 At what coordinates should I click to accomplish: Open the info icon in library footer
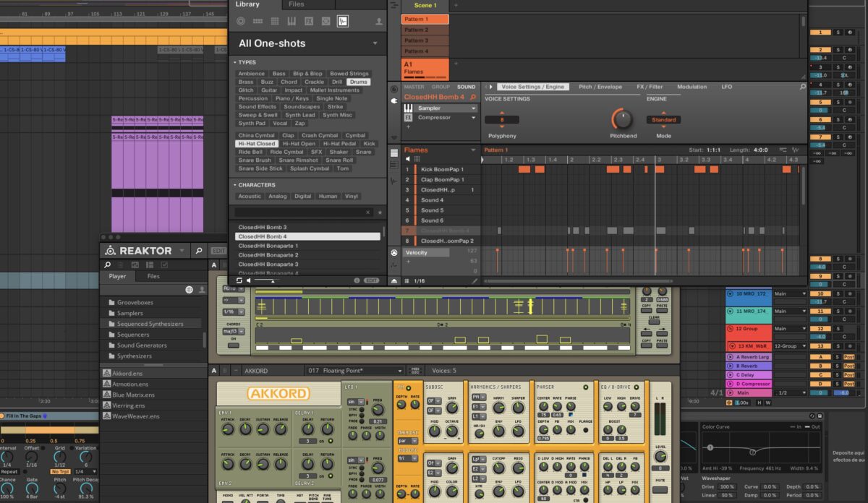[x=357, y=280]
